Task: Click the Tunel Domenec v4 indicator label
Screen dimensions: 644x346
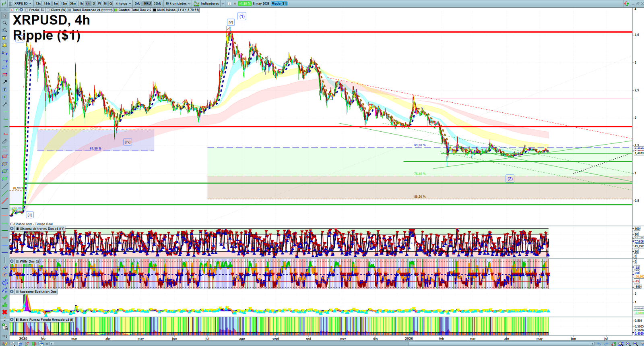Action: [x=92, y=10]
